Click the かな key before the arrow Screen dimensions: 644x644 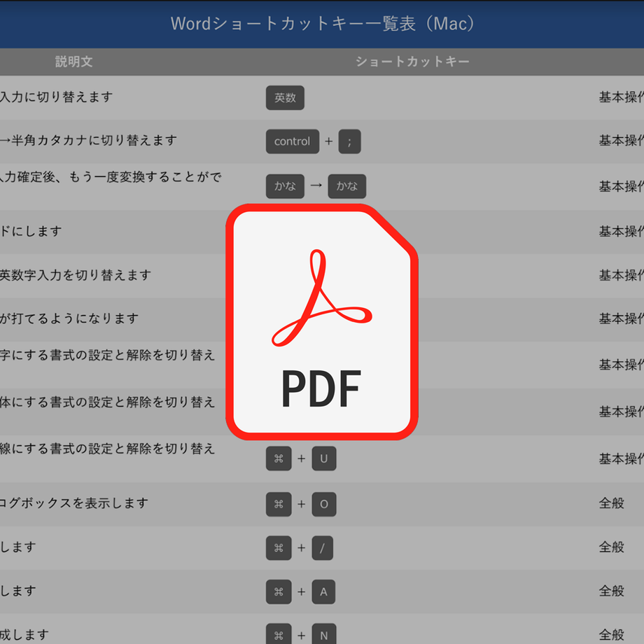285,186
